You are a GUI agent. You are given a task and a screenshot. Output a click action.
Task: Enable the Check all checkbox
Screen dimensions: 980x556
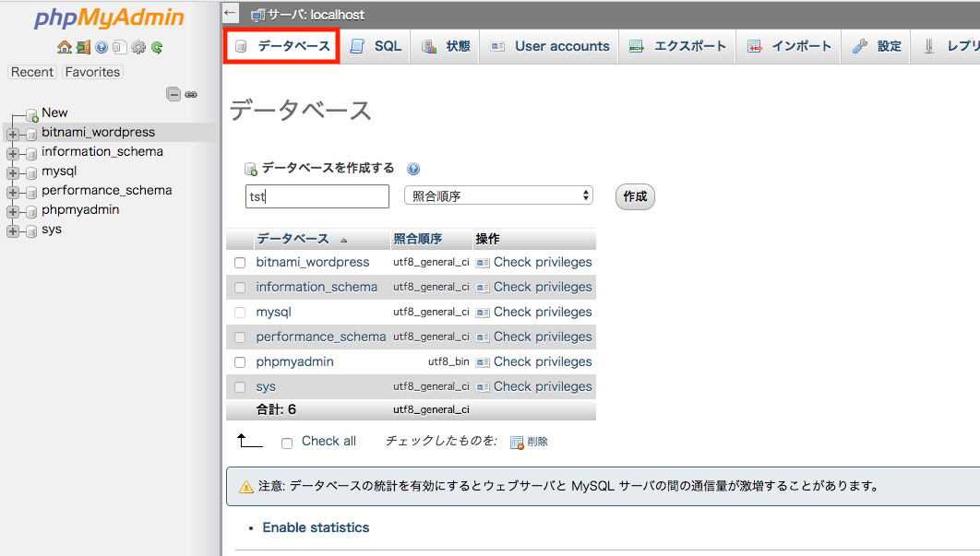(x=287, y=443)
